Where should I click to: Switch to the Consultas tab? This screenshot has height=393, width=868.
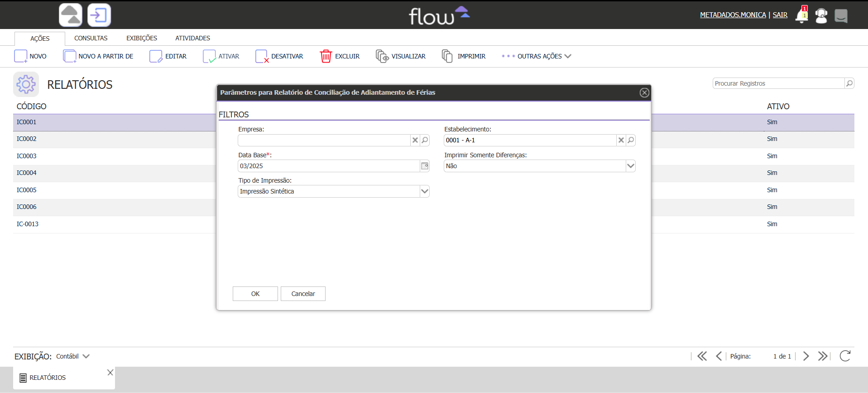91,38
